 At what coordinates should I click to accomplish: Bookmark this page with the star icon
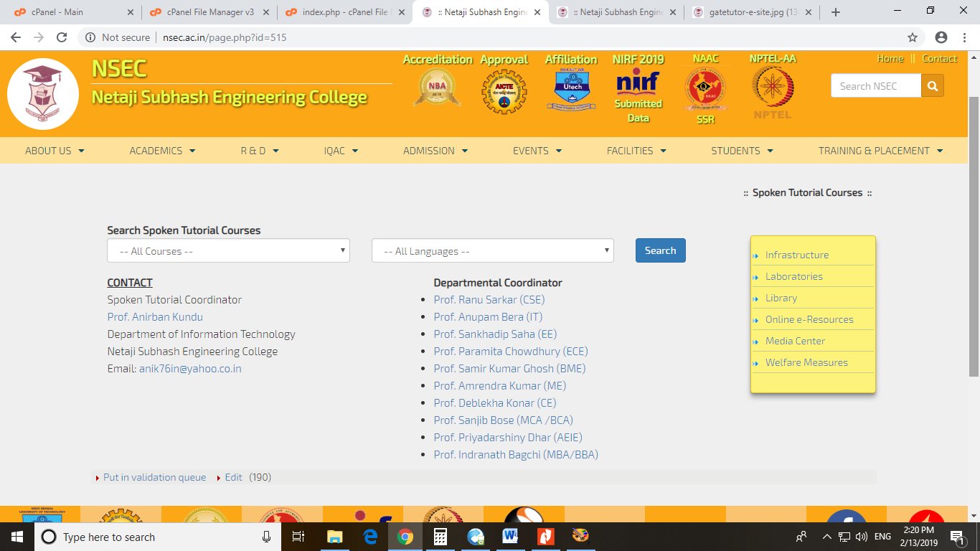coord(912,37)
